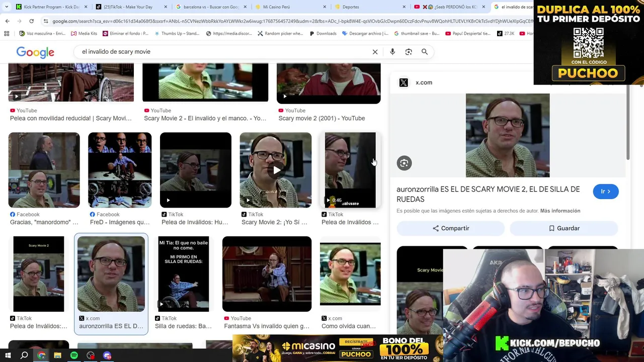Submit search with the magnifier icon
Image resolution: width=644 pixels, height=362 pixels.
tap(425, 52)
